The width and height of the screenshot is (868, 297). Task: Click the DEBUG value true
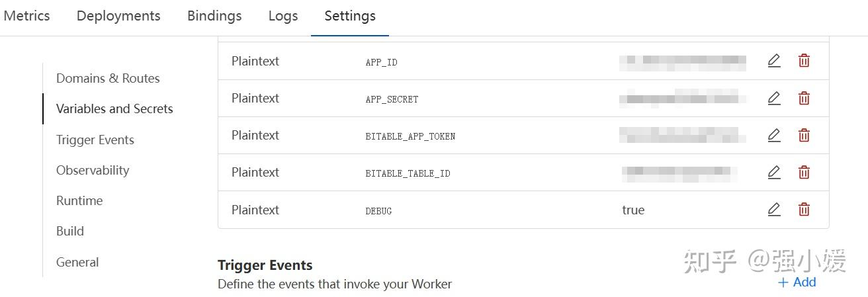pos(633,210)
